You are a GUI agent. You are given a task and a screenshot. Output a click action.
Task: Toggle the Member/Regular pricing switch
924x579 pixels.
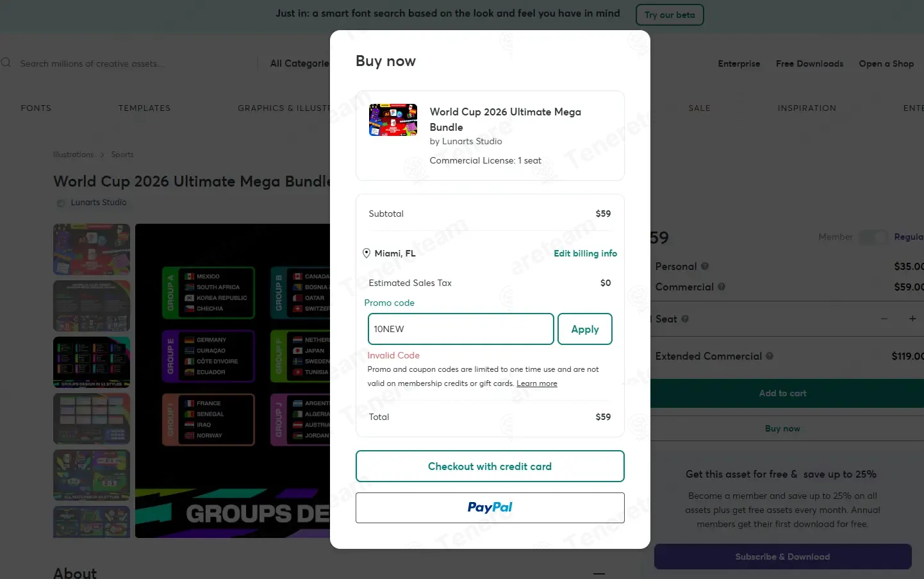[x=873, y=237]
